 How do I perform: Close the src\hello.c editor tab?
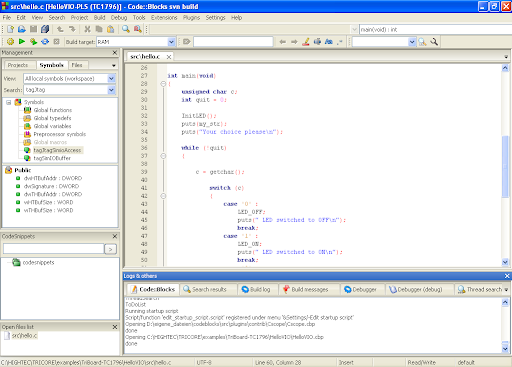[169, 57]
